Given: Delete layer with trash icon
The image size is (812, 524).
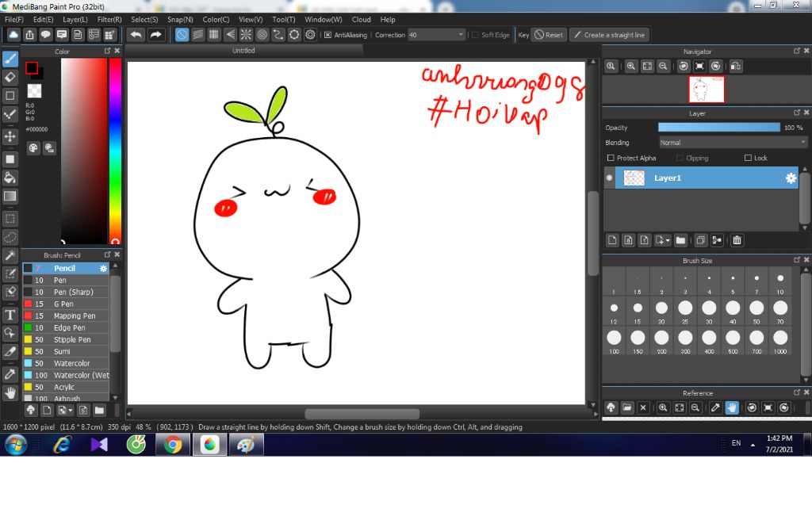Looking at the screenshot, I should tap(737, 239).
